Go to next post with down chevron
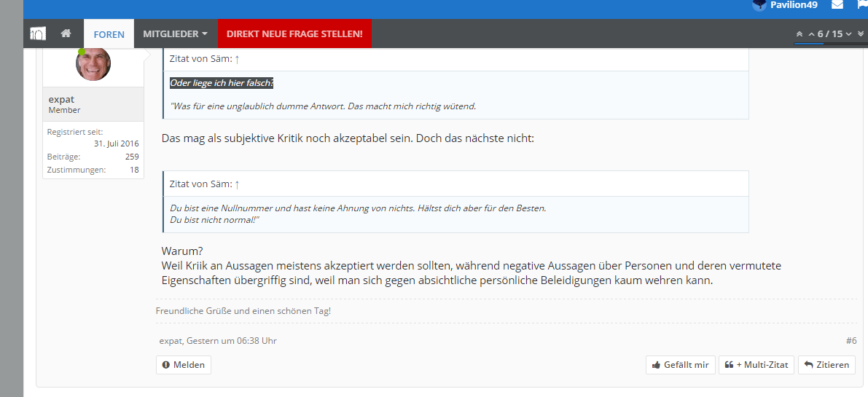 (x=848, y=34)
